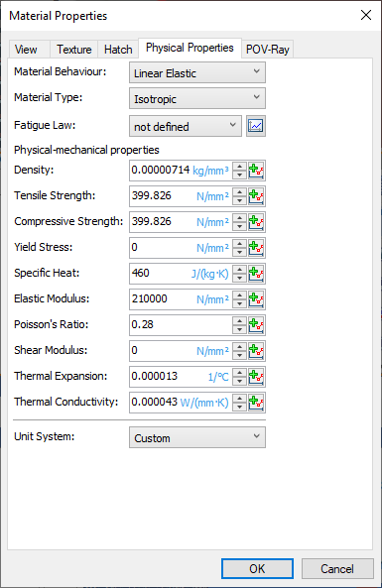Click the Thermal Conductivity graph variable icon
Image resolution: width=382 pixels, height=588 pixels.
click(x=256, y=403)
